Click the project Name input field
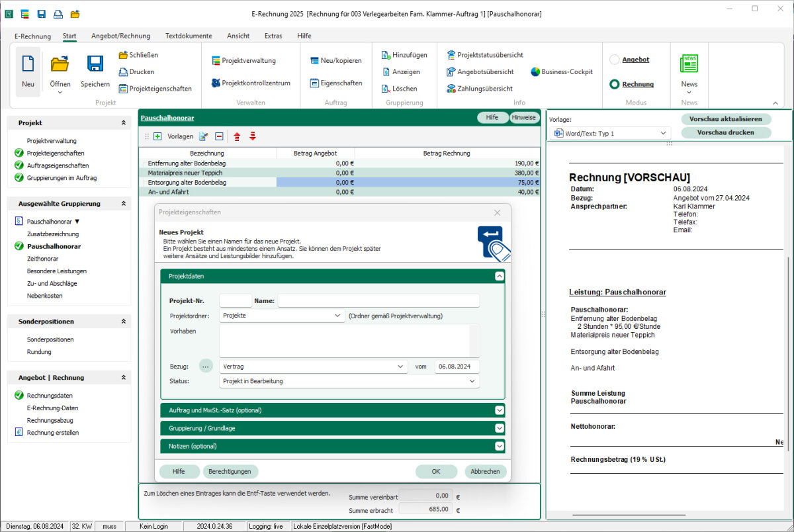Image resolution: width=794 pixels, height=532 pixels. pyautogui.click(x=378, y=301)
